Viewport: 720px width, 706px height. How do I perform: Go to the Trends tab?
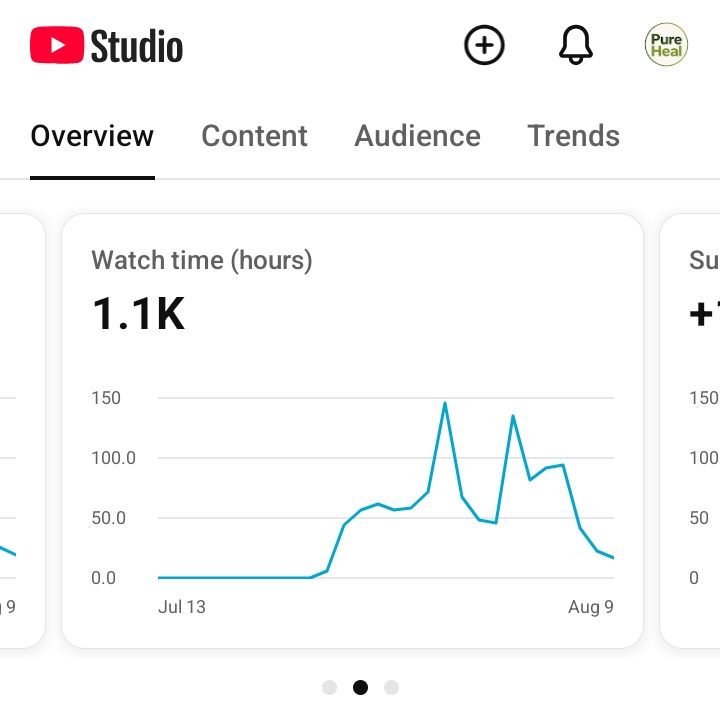coord(574,136)
